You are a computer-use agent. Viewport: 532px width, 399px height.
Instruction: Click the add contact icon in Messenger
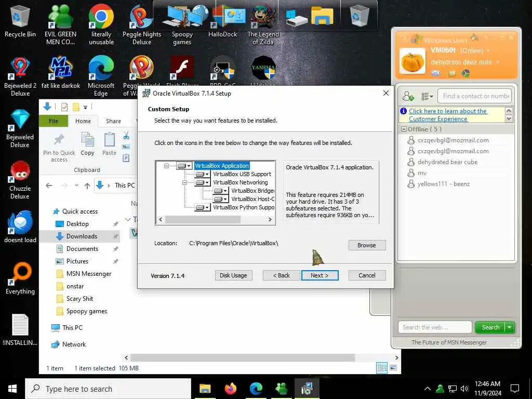pyautogui.click(x=408, y=97)
